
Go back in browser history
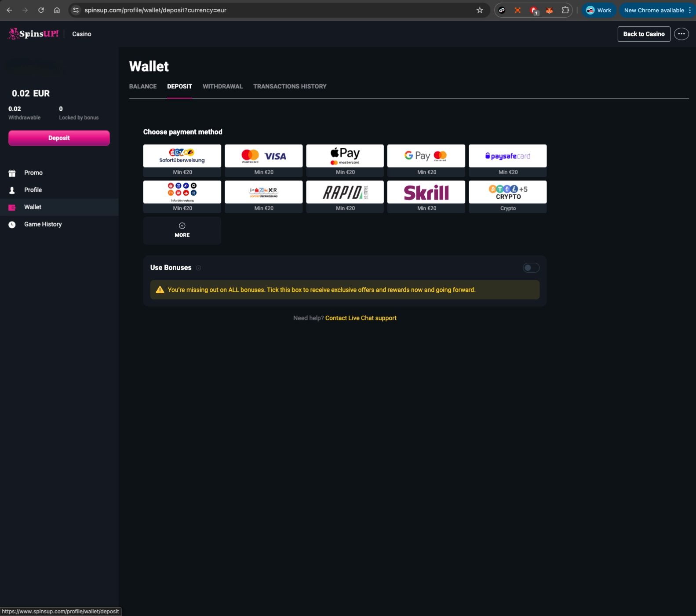tap(9, 10)
